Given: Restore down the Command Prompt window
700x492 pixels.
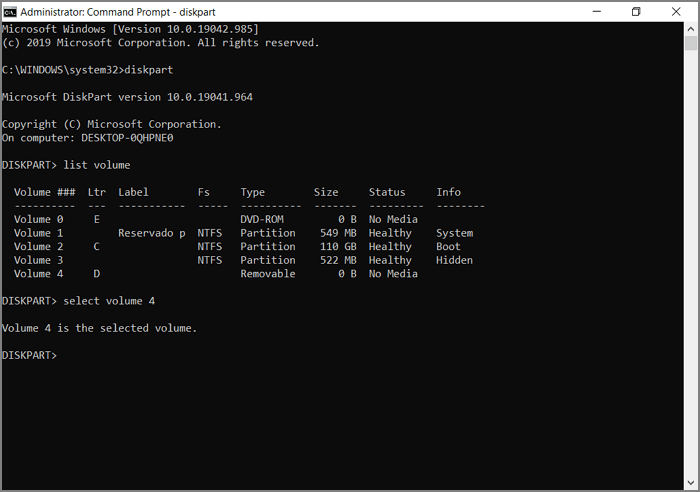Looking at the screenshot, I should 636,12.
